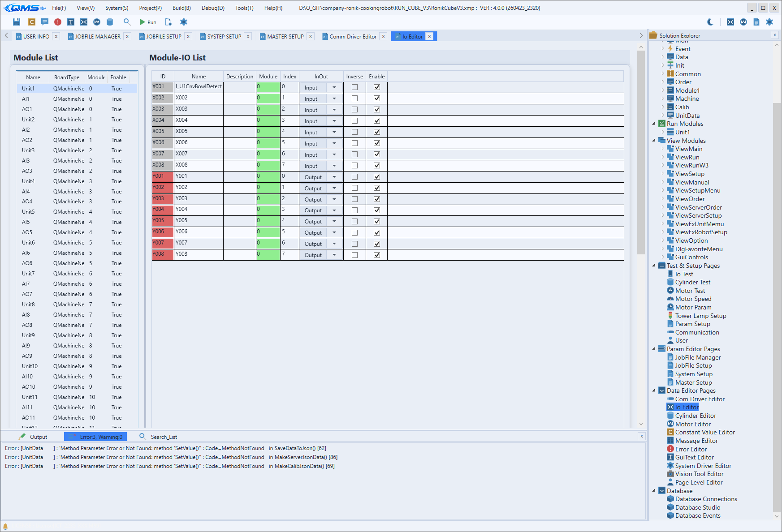The height and width of the screenshot is (532, 782).
Task: Check the Inverse box for Y008
Action: tap(354, 255)
